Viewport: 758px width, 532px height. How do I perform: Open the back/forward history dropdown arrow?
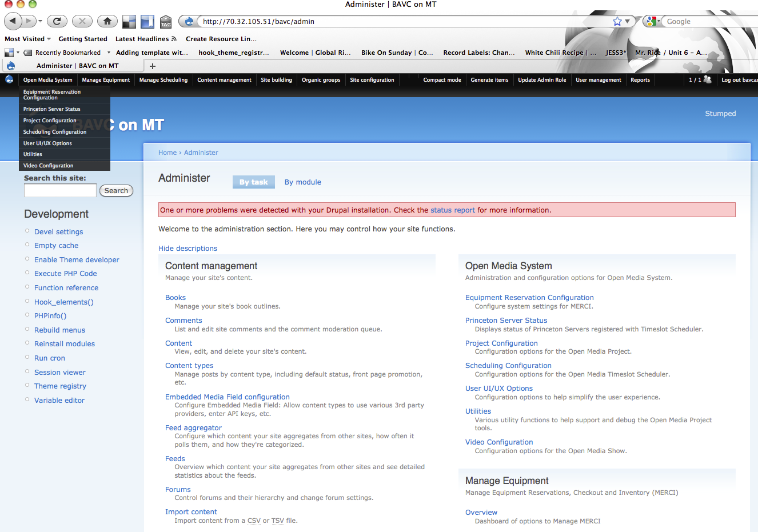click(x=41, y=21)
